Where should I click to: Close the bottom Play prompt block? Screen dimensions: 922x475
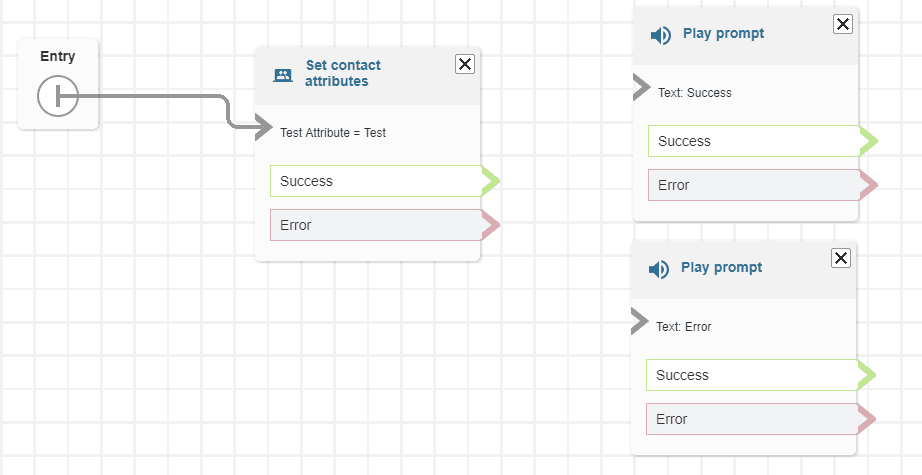(841, 258)
